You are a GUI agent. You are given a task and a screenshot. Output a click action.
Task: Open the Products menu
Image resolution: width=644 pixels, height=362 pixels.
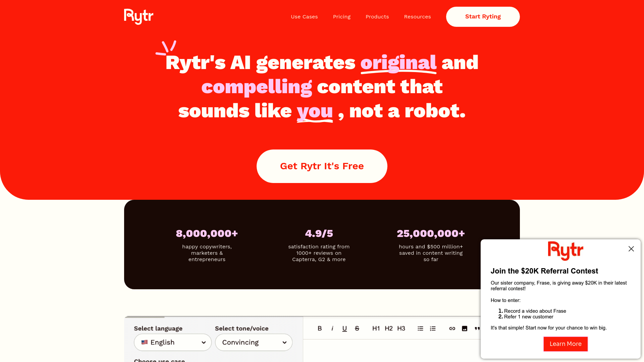pyautogui.click(x=377, y=17)
